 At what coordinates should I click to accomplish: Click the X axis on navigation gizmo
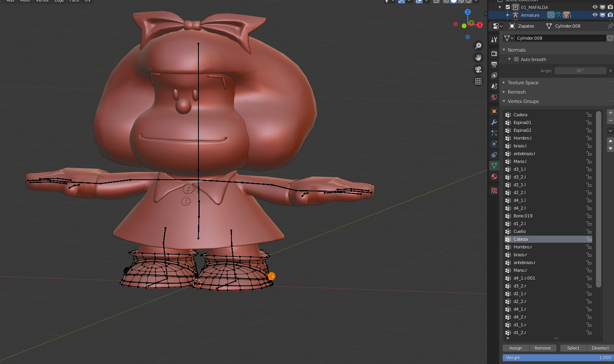(x=480, y=25)
